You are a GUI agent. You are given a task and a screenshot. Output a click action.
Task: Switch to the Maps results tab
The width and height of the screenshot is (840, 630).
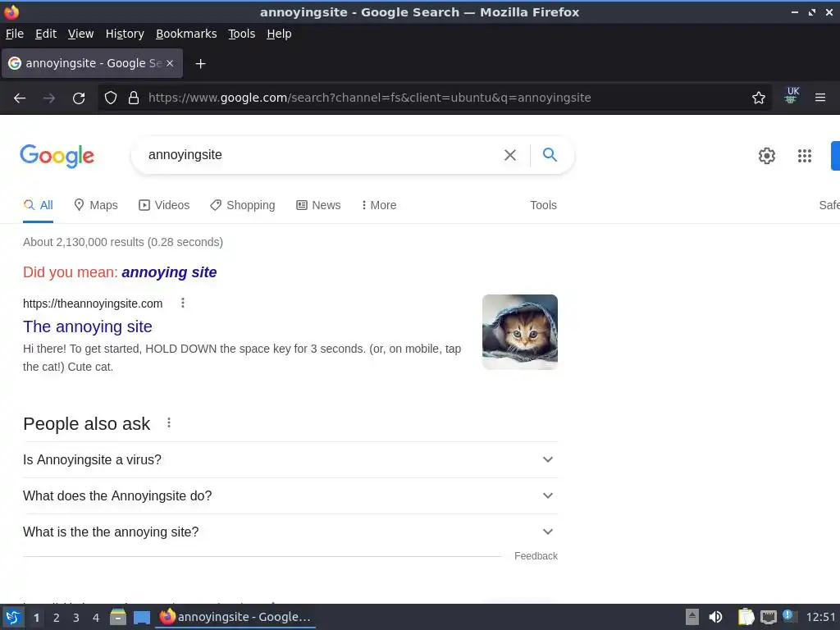96,205
